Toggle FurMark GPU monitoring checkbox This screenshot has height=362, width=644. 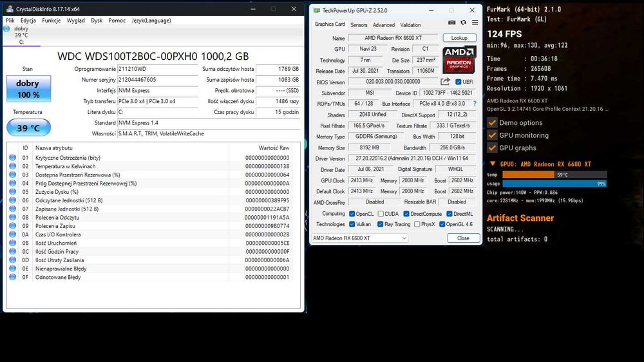tap(492, 135)
